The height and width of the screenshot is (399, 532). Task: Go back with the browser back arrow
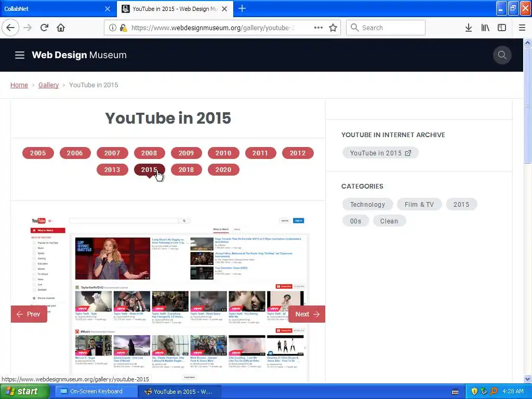pos(10,28)
